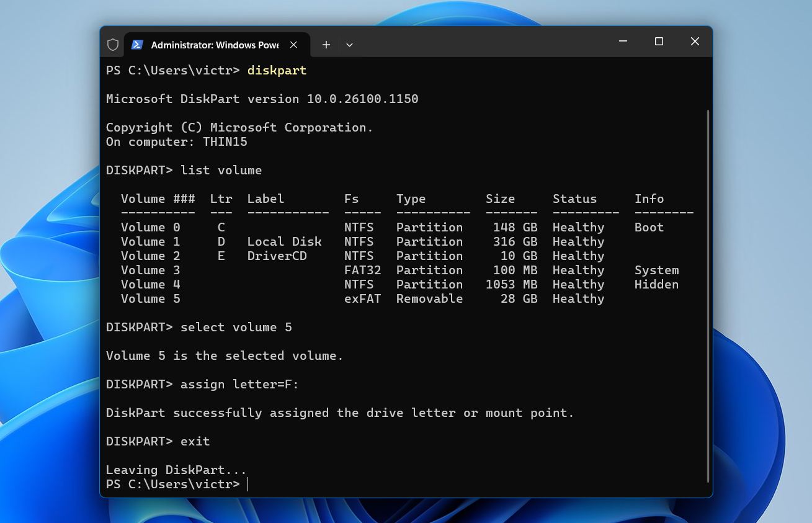
Task: Click the last 'PS C:\Users\victr>' prompt
Action: tap(173, 484)
